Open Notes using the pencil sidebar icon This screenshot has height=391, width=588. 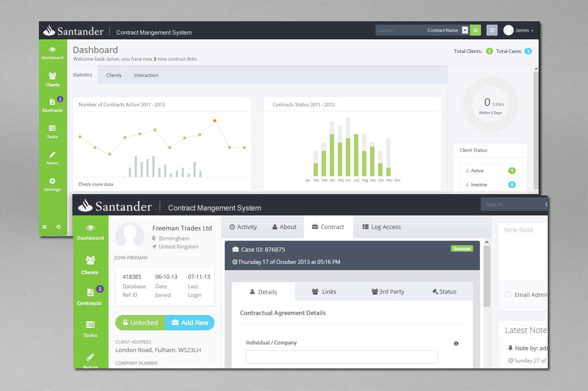(52, 156)
